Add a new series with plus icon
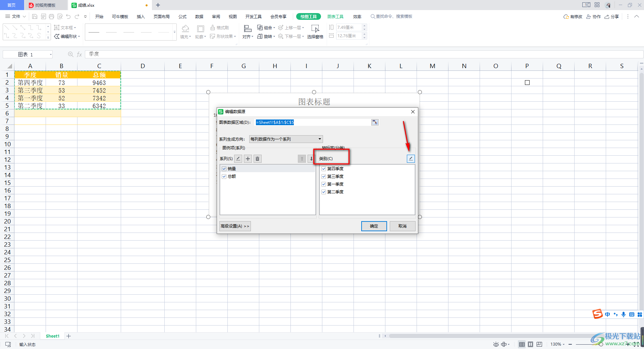Viewport: 644px width, 349px height. pyautogui.click(x=248, y=159)
